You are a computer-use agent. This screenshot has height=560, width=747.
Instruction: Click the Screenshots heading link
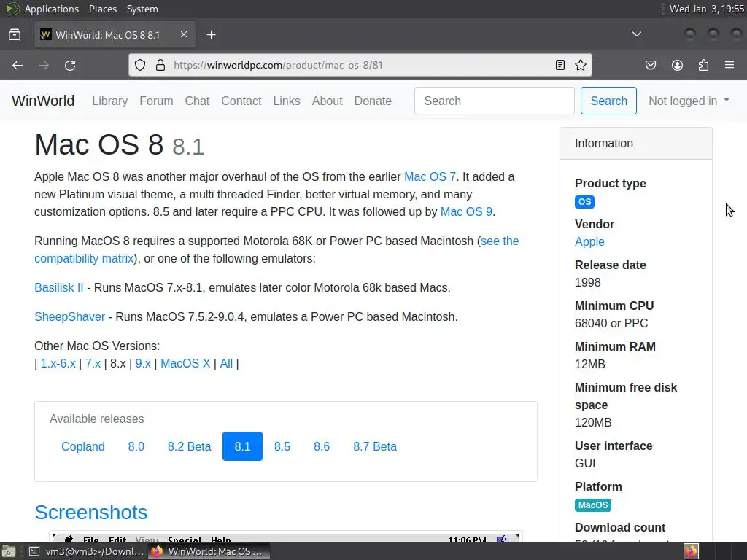[x=91, y=513]
